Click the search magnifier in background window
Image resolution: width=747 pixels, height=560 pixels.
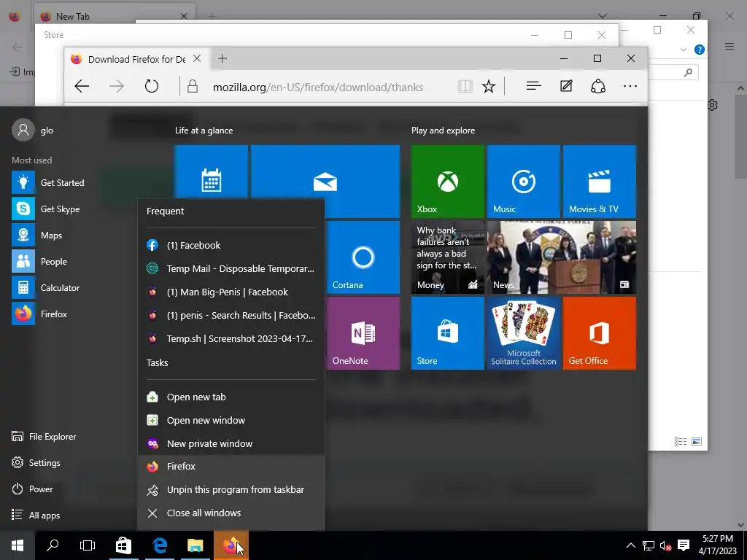point(688,72)
